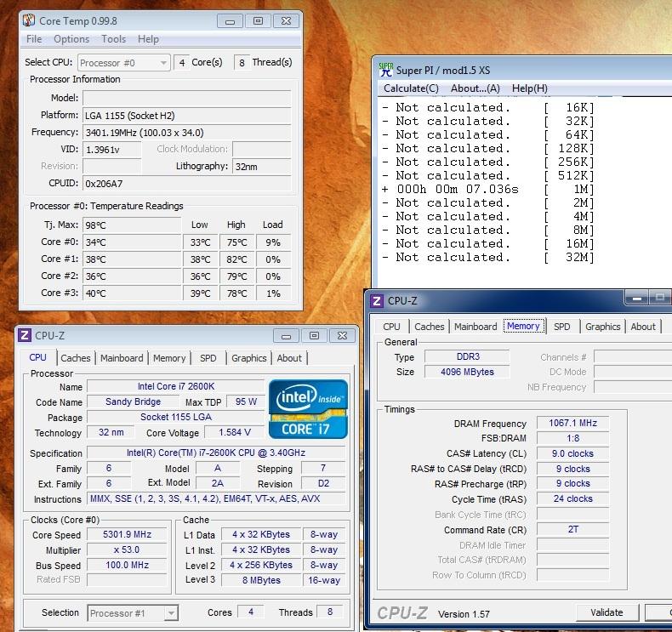Switch to About tab in CPU-Z memory window
The width and height of the screenshot is (672, 632).
643,327
